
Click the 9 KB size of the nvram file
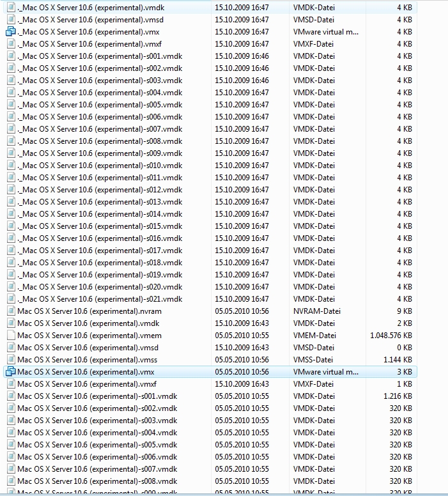[405, 311]
